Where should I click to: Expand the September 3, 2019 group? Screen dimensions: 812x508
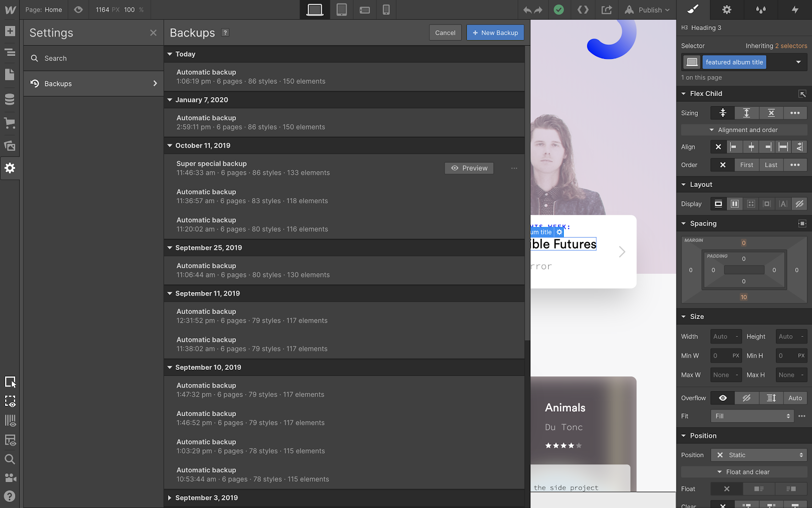(x=170, y=498)
